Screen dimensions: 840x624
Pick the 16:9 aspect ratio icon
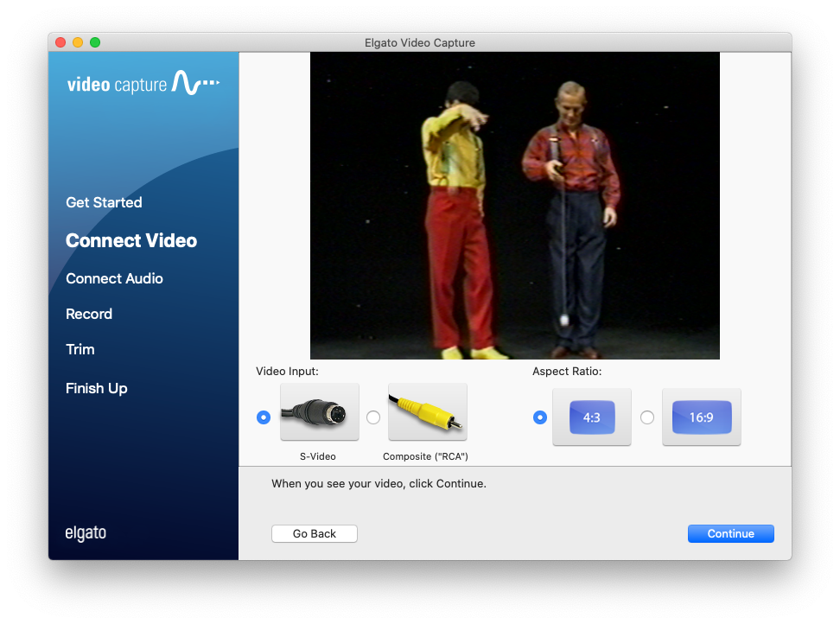coord(701,417)
